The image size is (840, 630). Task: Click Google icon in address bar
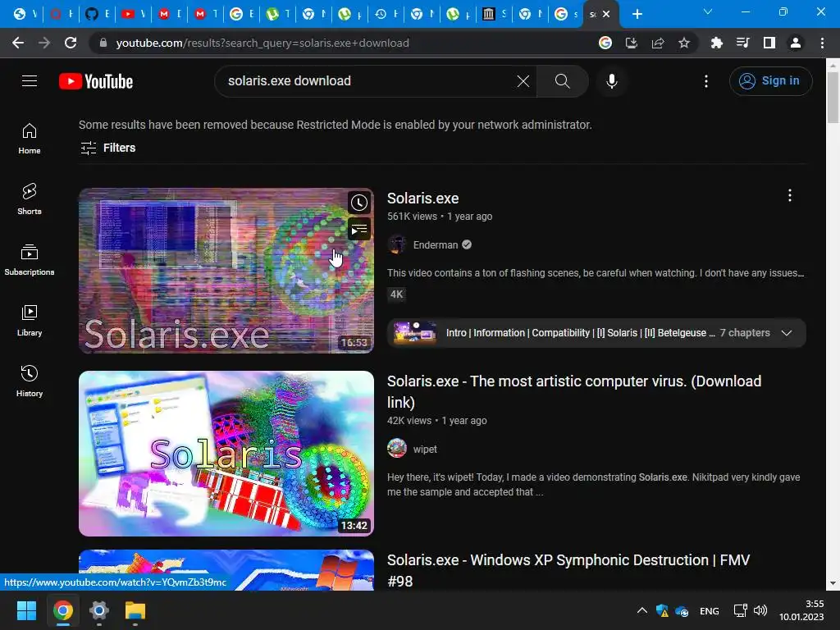[x=605, y=43]
